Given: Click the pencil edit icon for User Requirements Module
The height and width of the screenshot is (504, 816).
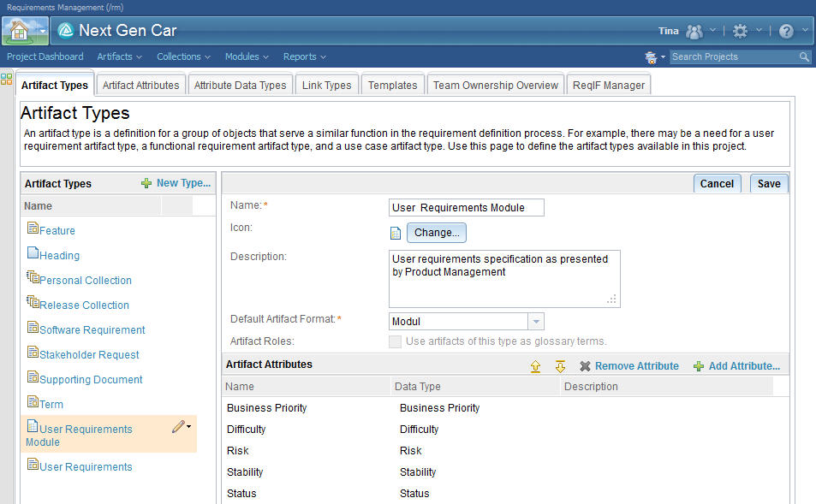Looking at the screenshot, I should [178, 427].
